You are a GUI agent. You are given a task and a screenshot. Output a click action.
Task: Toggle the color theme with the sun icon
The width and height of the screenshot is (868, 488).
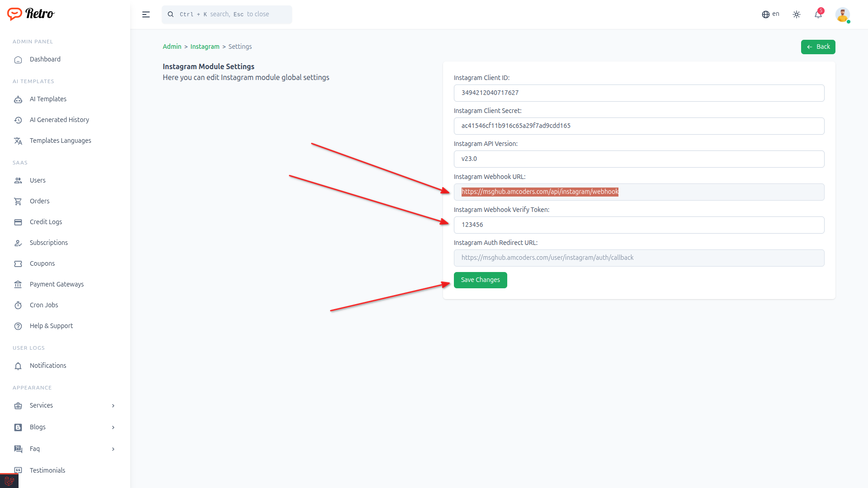pos(796,14)
